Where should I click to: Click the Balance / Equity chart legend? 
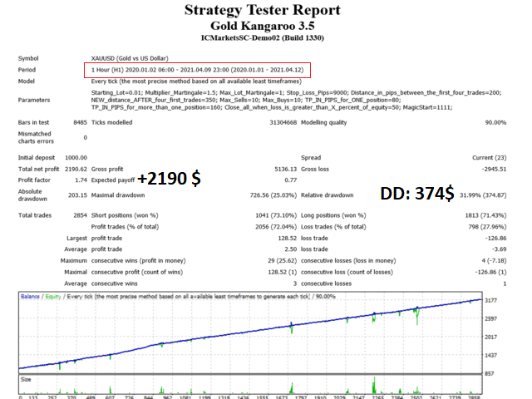click(71, 296)
